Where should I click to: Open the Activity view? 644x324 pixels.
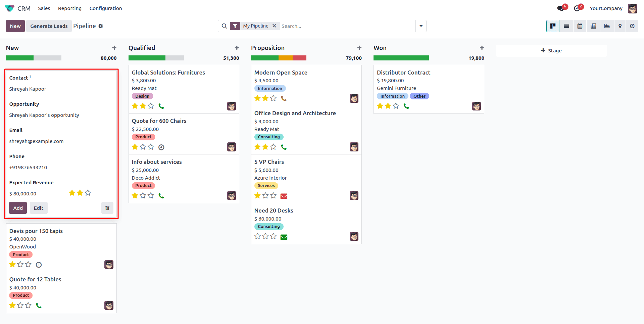pyautogui.click(x=632, y=26)
